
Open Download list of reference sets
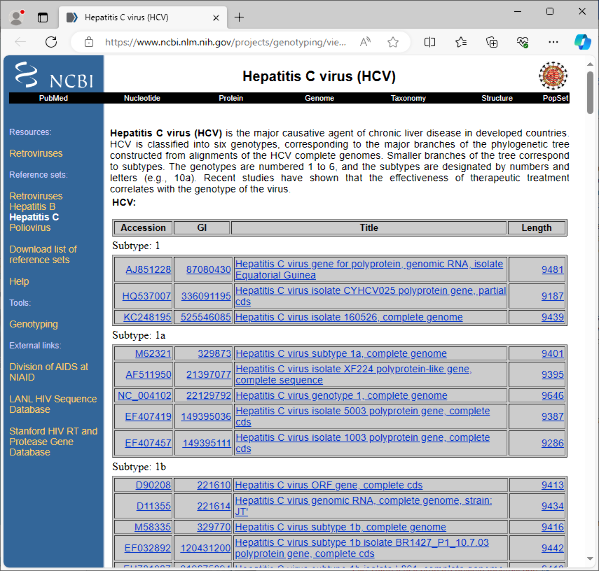(x=43, y=254)
